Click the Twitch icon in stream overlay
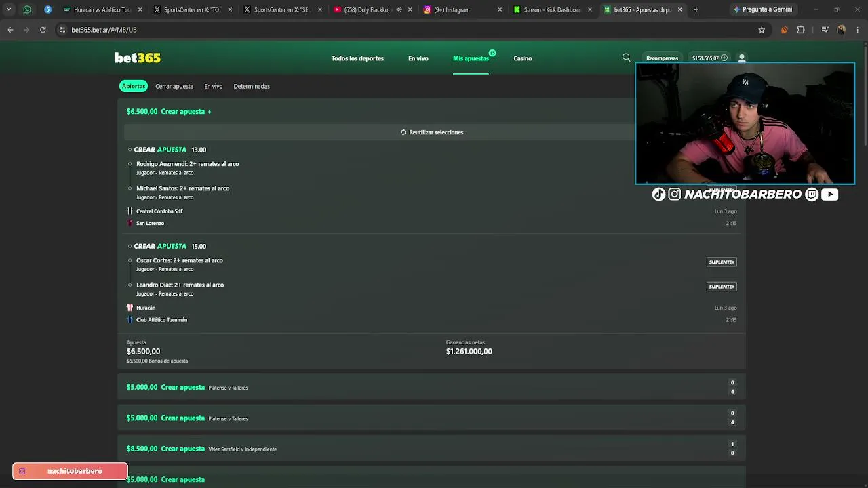The image size is (868, 488). click(812, 195)
